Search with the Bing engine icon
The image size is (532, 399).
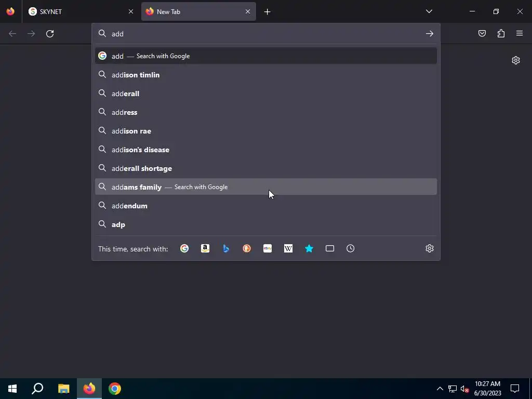pyautogui.click(x=226, y=248)
